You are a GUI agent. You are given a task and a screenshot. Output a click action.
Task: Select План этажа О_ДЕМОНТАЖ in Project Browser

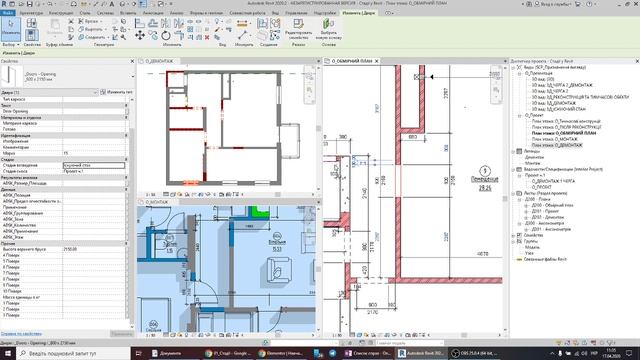557,145
